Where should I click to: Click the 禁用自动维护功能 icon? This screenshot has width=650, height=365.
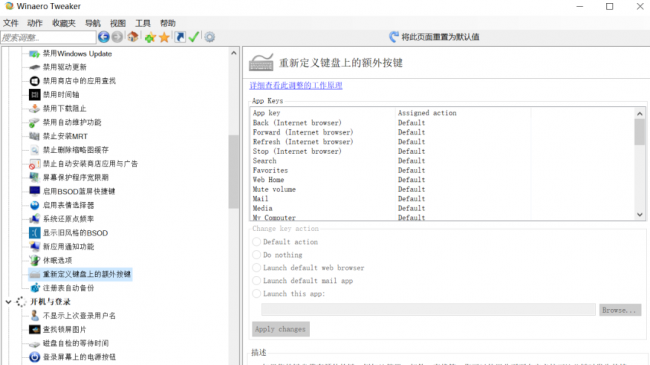pos(34,122)
